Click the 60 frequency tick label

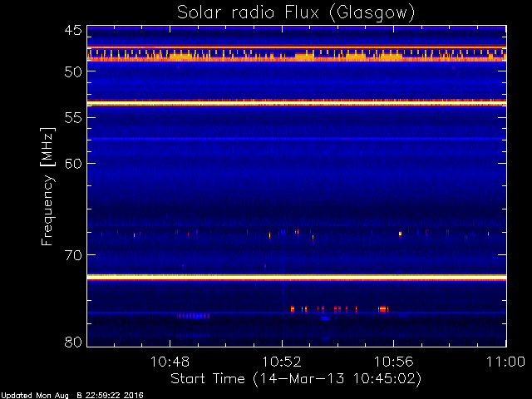(x=73, y=164)
